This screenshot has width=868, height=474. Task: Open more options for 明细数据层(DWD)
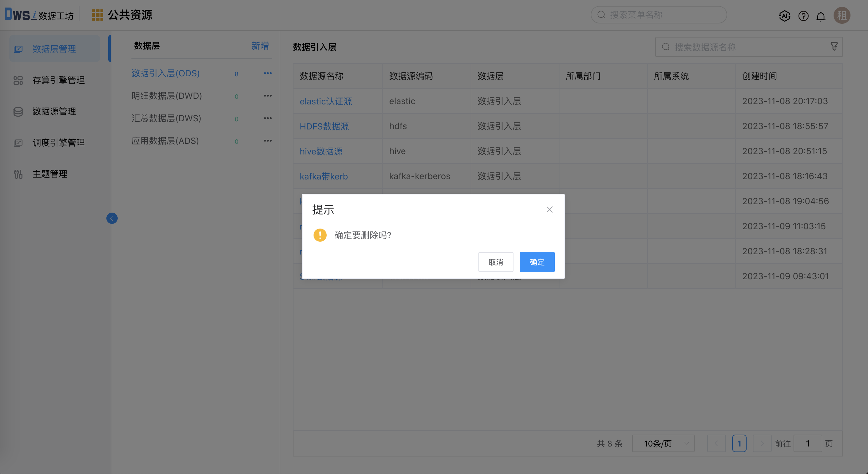click(x=268, y=96)
